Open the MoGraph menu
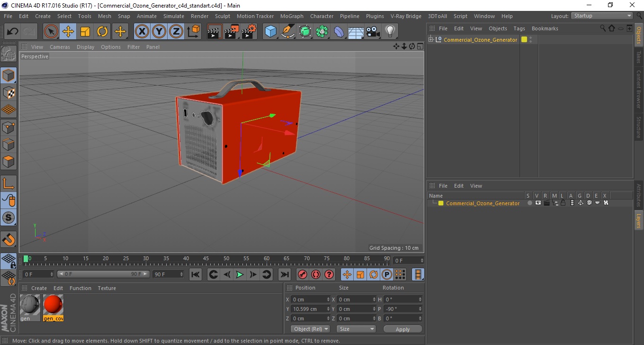644x345 pixels. (292, 16)
